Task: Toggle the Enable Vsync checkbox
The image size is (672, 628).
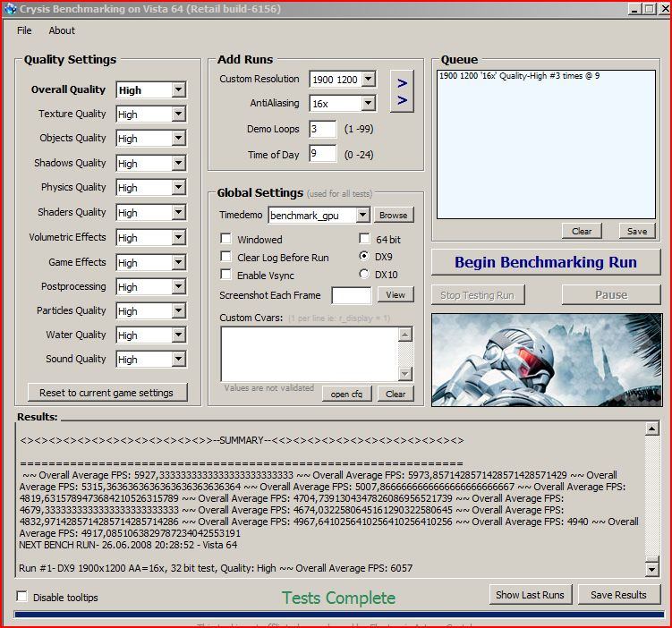Action: click(225, 274)
